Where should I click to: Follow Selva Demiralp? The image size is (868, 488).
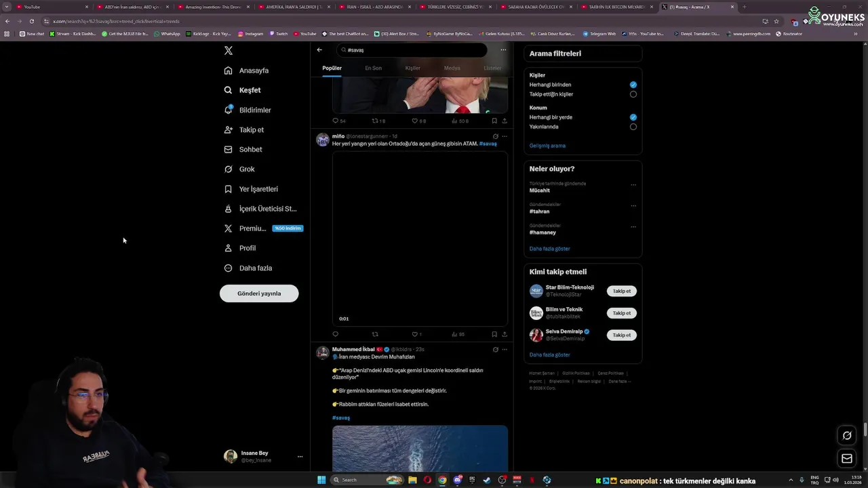click(622, 335)
